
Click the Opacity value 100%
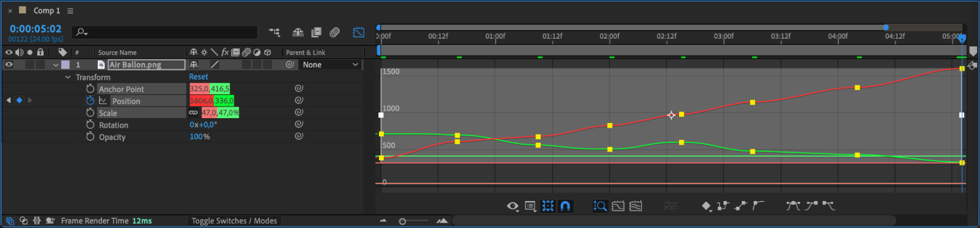(200, 137)
